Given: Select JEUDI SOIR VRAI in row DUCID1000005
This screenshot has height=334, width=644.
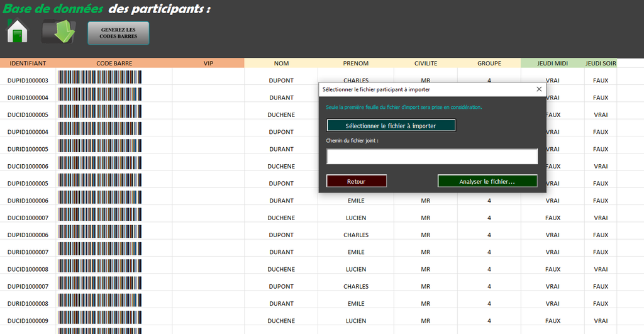Looking at the screenshot, I should pyautogui.click(x=601, y=115).
